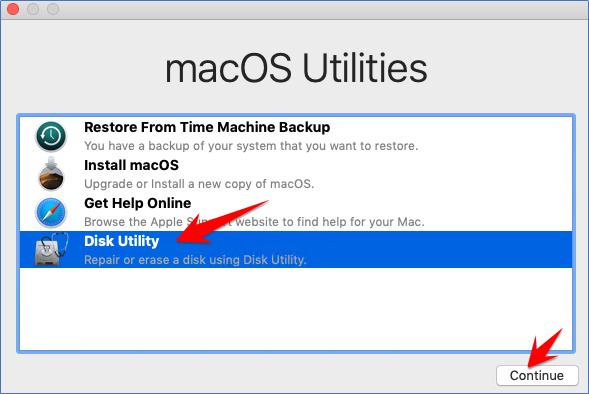
Task: Click the grayed-out minimize window button
Action: 33,9
